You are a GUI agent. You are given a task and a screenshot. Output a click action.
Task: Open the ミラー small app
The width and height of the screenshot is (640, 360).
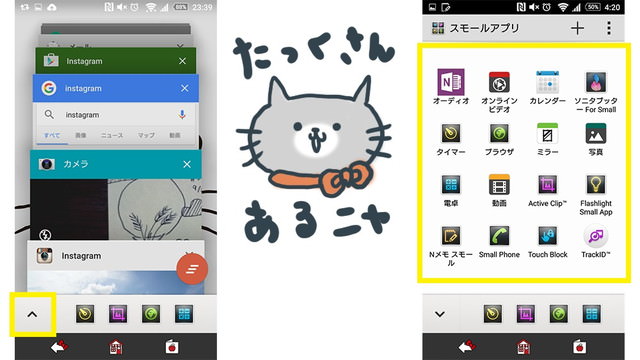pos(547,134)
